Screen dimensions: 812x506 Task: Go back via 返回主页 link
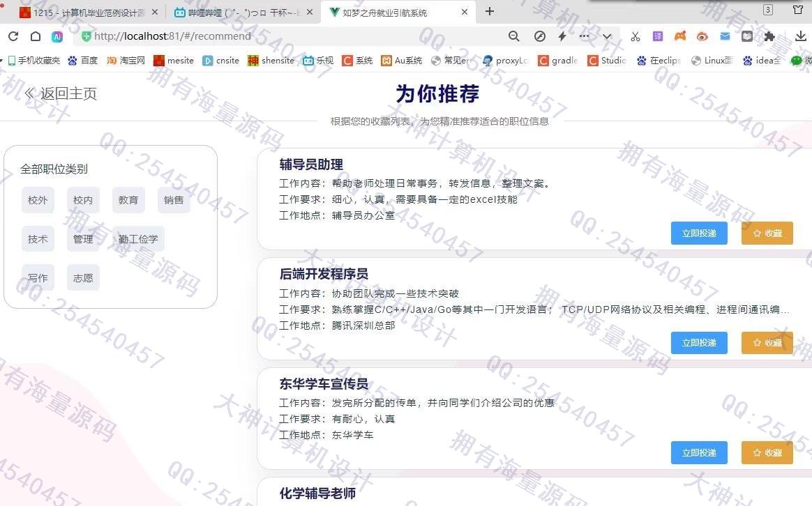pyautogui.click(x=61, y=93)
